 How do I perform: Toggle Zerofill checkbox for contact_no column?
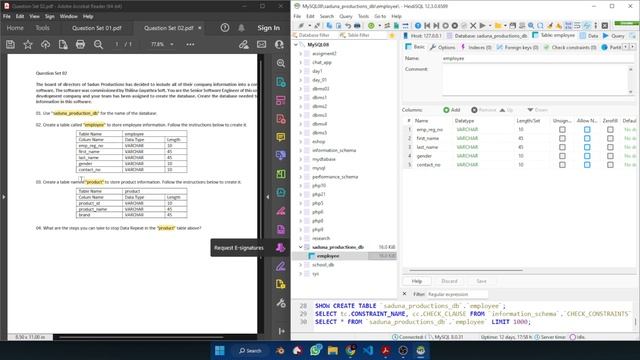coord(610,164)
